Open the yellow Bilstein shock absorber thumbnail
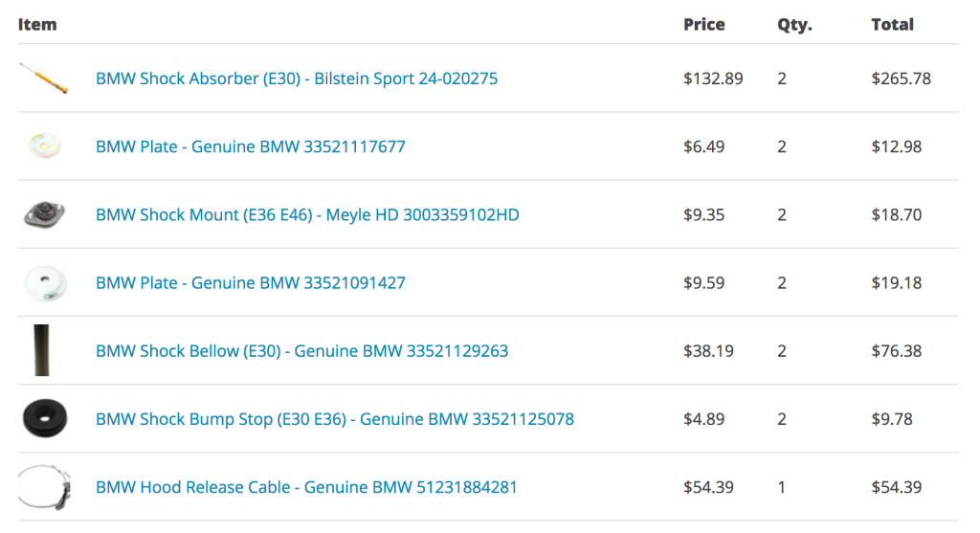This screenshot has height=533, width=980. (x=44, y=78)
